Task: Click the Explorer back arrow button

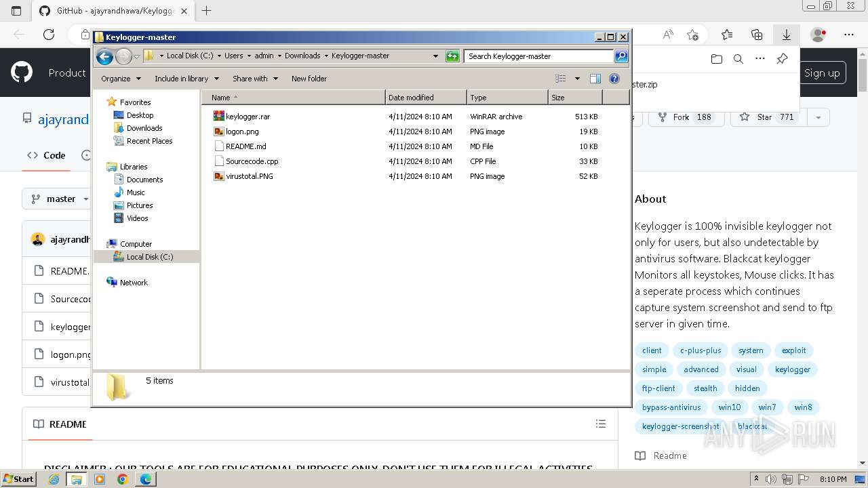Action: pyautogui.click(x=104, y=56)
